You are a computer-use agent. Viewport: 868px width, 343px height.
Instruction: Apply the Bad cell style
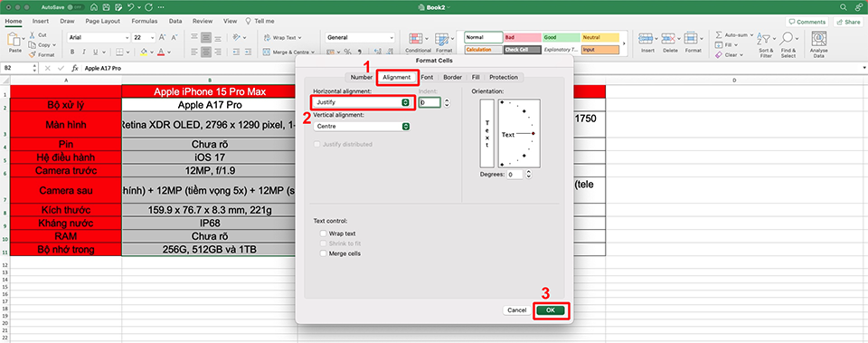(x=523, y=38)
